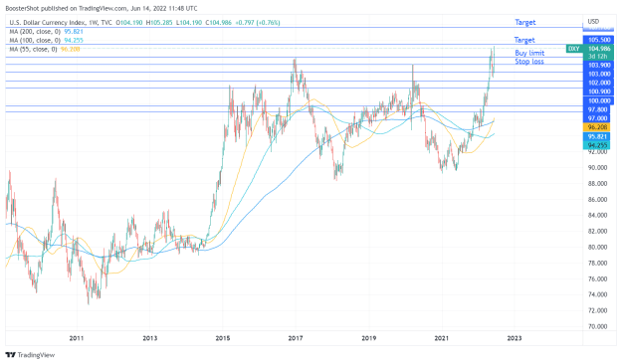Click the 104.986 current price tag
Screen dimensions: 622x364
pos(598,49)
